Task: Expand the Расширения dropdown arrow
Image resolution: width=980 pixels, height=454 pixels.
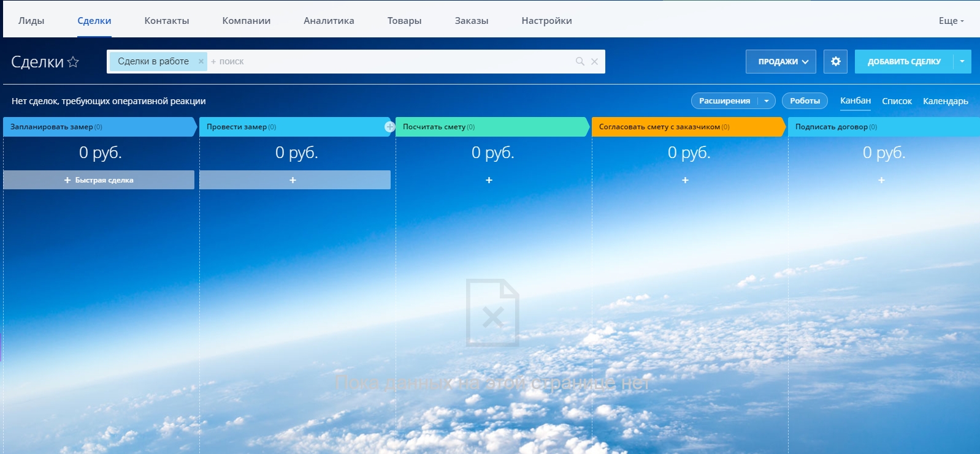Action: click(x=767, y=101)
